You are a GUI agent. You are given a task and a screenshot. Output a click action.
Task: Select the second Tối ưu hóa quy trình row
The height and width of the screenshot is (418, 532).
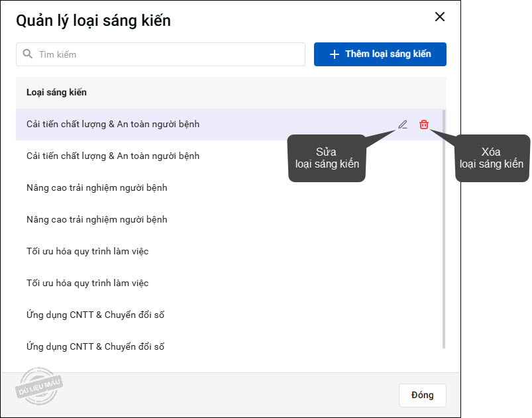[87, 284]
